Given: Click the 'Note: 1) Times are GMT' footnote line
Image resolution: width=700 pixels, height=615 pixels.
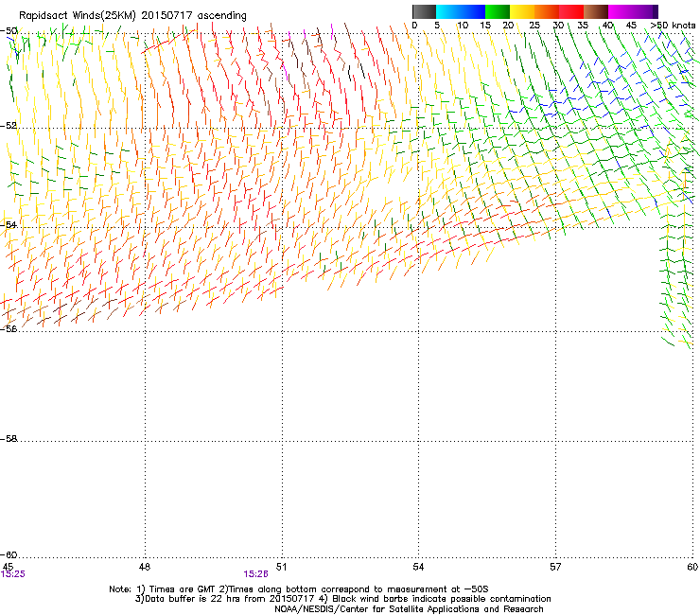Looking at the screenshot, I should (x=299, y=589).
